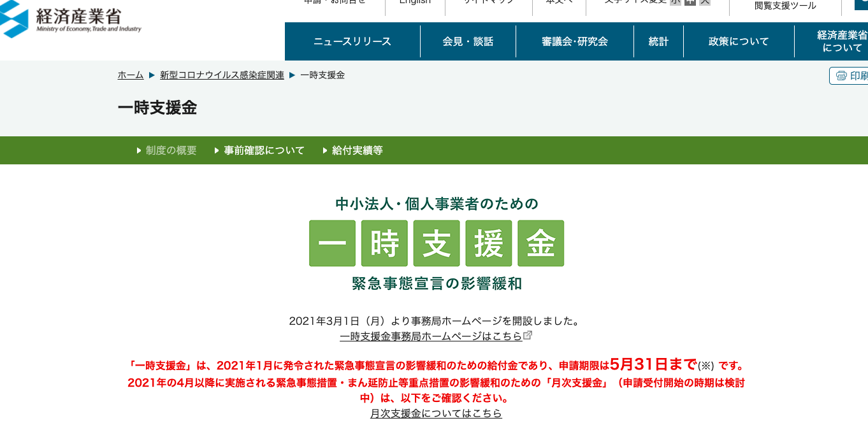Open the ニュースリリース menu
The width and height of the screenshot is (868, 430).
coord(352,41)
